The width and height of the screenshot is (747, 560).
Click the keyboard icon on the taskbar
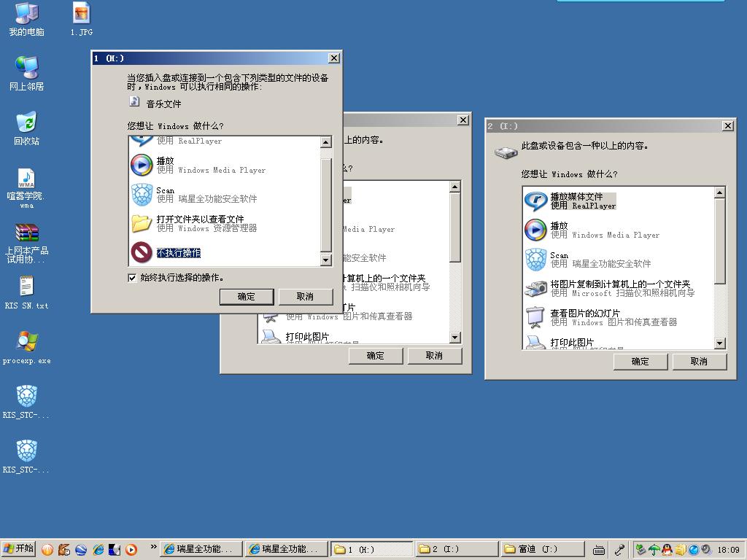coord(599,550)
